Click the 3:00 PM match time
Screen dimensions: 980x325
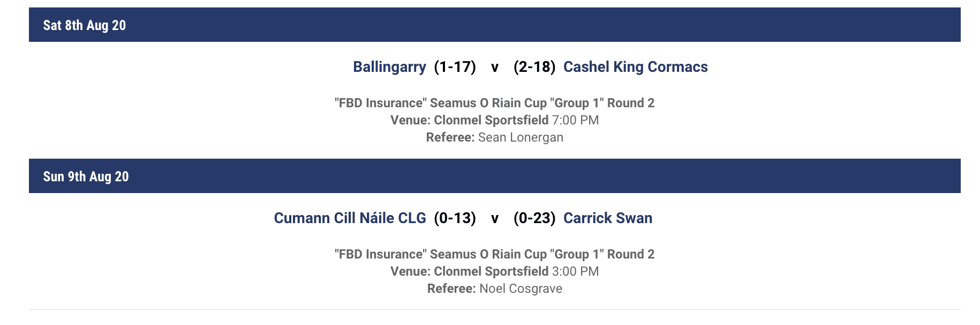coord(576,271)
